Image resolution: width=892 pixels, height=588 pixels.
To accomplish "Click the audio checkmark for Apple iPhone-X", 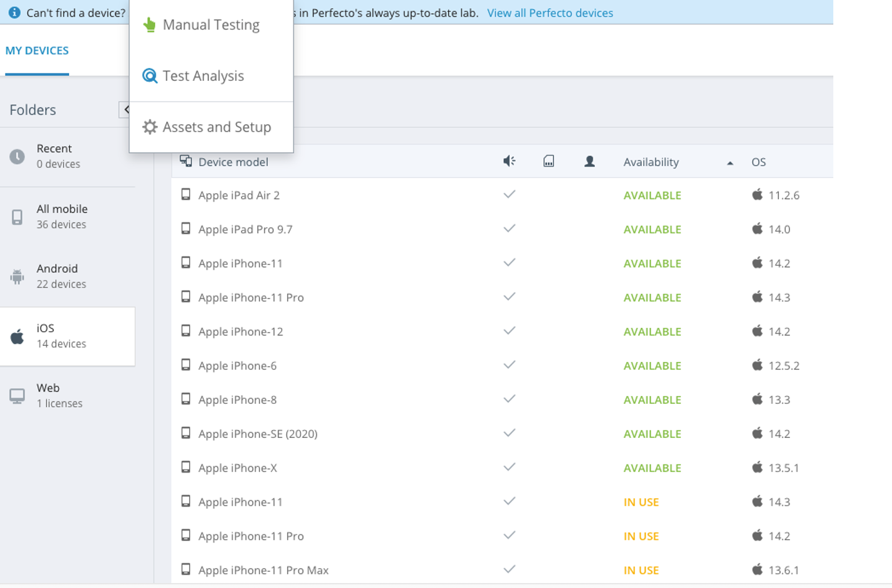I will (509, 468).
